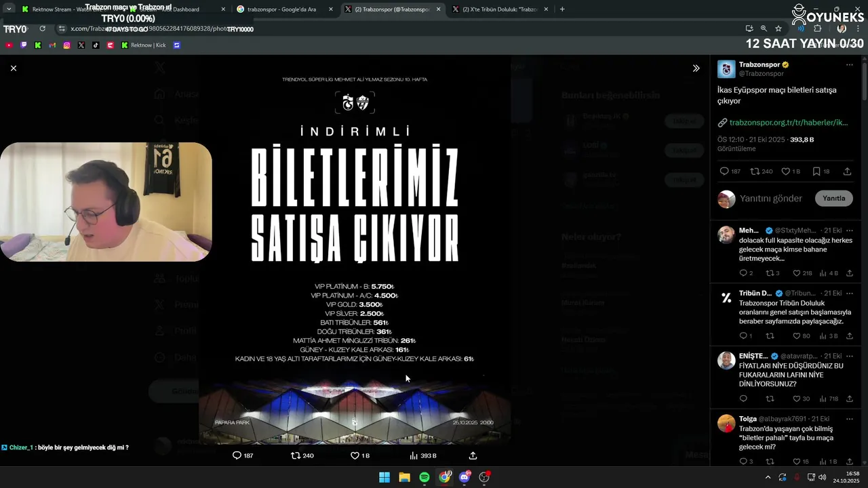This screenshot has width=868, height=488.
Task: Open Twitch bookmark icon
Action: [24, 45]
